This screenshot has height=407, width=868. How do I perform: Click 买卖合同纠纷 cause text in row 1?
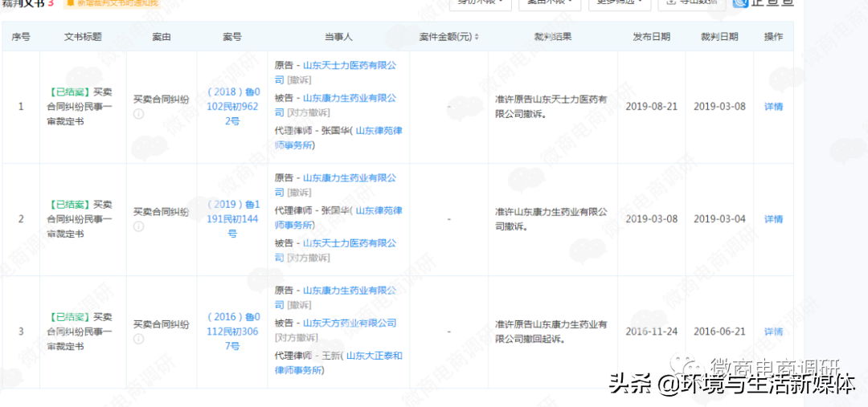pos(161,100)
